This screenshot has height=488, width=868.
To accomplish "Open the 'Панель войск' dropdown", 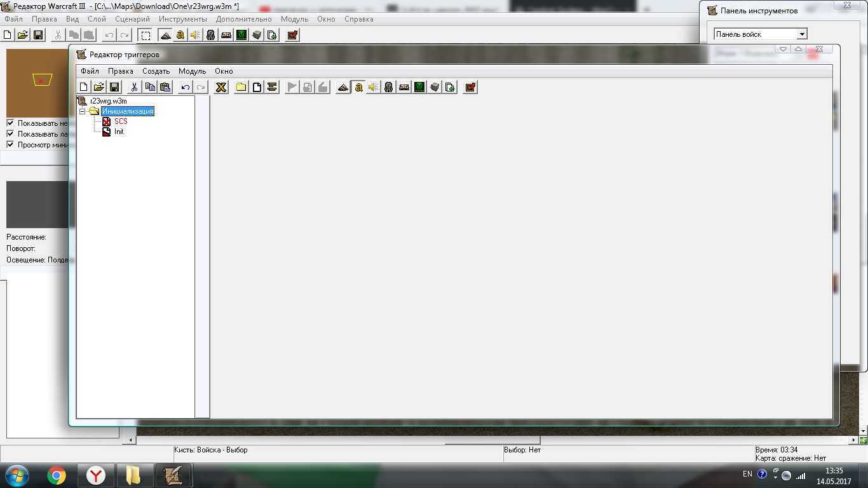I will click(x=802, y=34).
